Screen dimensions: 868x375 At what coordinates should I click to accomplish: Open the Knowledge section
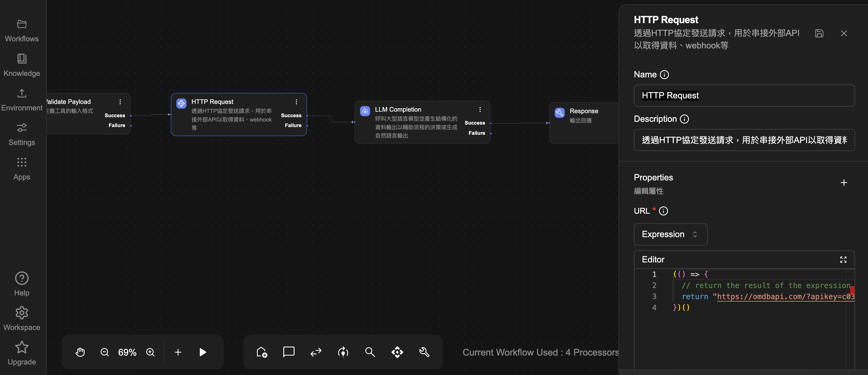tap(22, 65)
